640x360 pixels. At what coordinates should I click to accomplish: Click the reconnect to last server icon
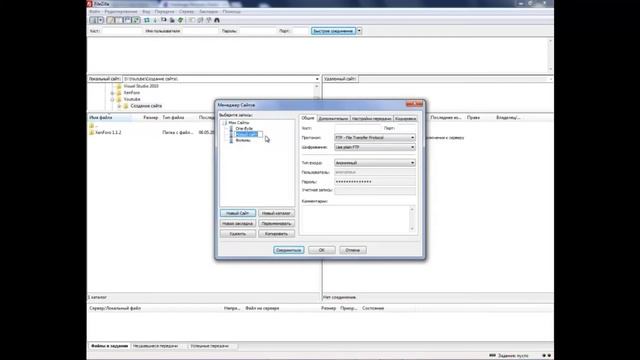pyautogui.click(x=180, y=20)
